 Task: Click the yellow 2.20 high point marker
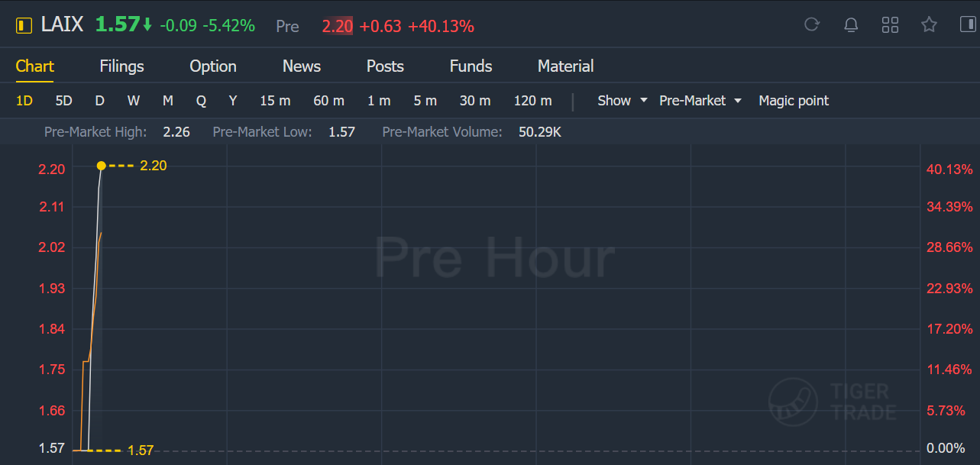pos(101,166)
